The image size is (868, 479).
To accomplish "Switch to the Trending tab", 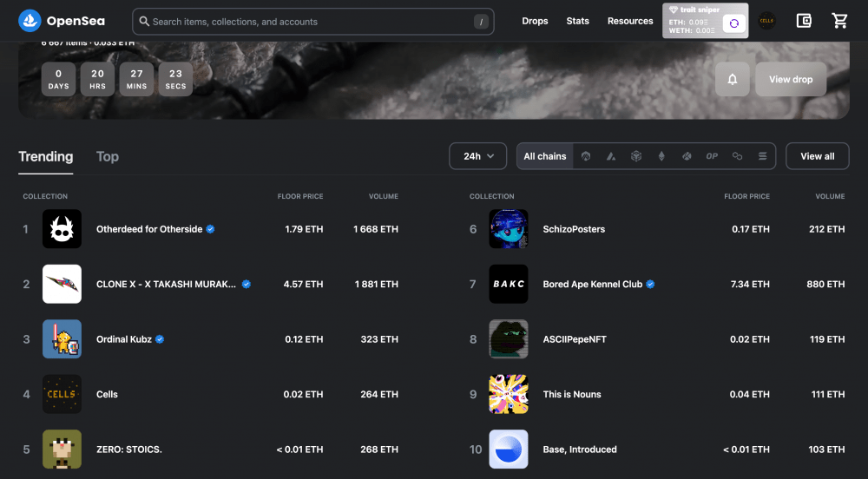I will point(45,156).
